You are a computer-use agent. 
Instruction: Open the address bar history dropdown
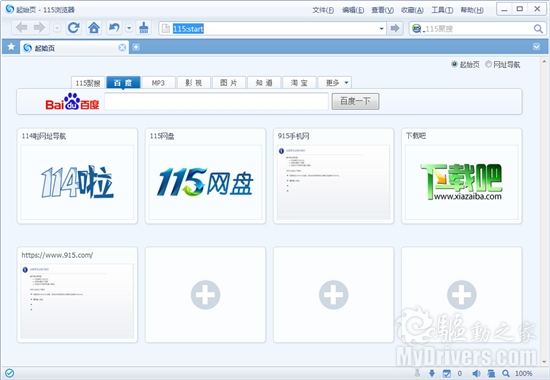tap(381, 28)
